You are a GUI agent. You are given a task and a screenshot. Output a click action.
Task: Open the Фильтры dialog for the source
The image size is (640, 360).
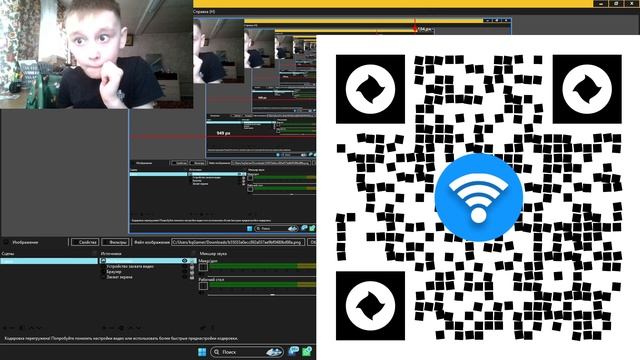[116, 242]
